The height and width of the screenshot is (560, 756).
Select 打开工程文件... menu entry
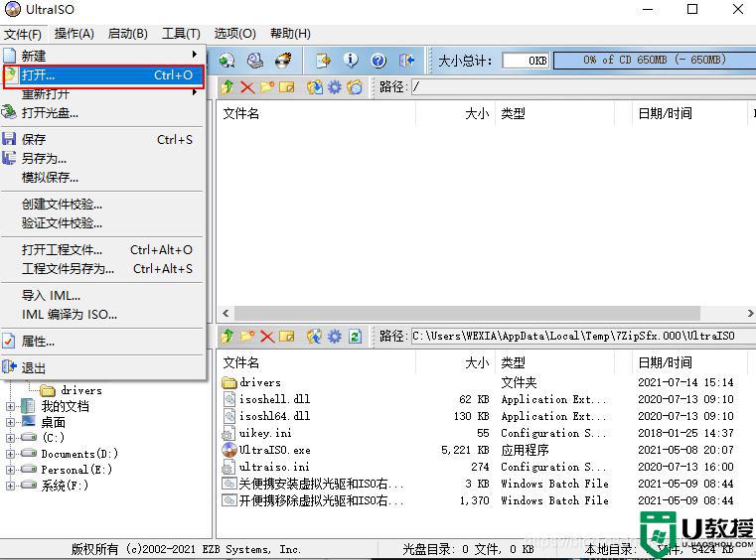click(101, 249)
